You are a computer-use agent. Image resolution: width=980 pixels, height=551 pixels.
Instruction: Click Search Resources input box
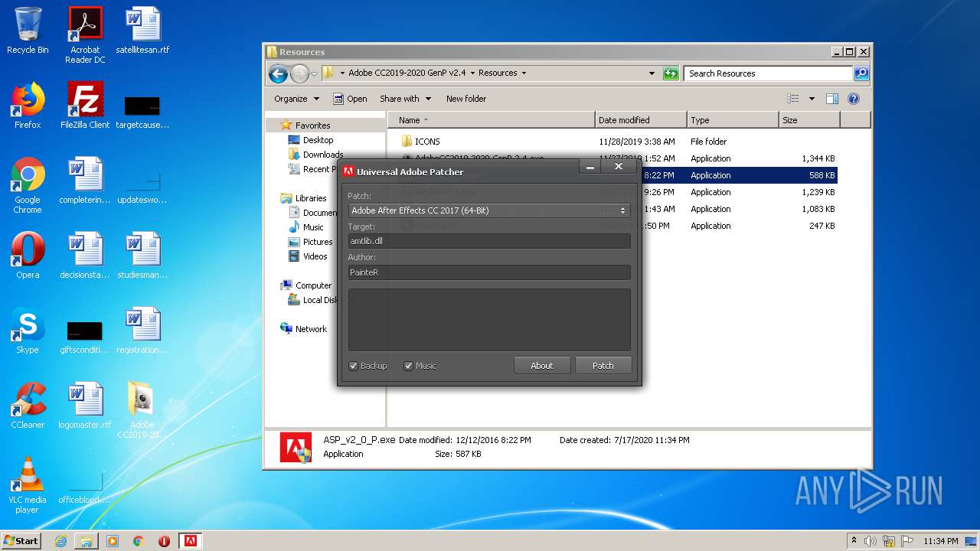pos(768,73)
